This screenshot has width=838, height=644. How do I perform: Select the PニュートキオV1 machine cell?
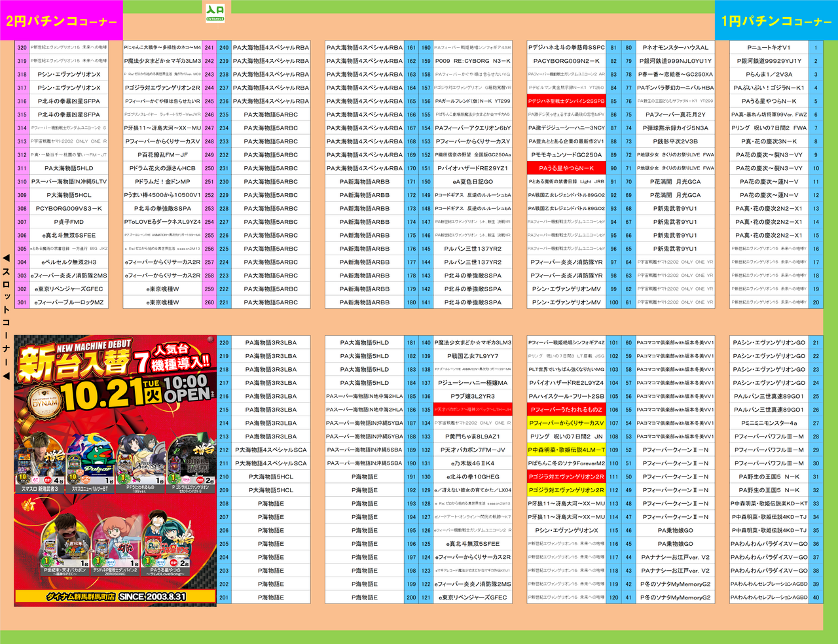pyautogui.click(x=769, y=48)
